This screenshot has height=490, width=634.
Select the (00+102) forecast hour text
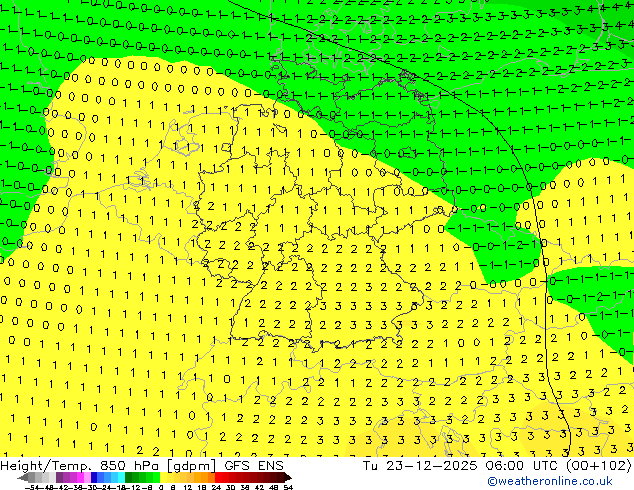pyautogui.click(x=598, y=465)
